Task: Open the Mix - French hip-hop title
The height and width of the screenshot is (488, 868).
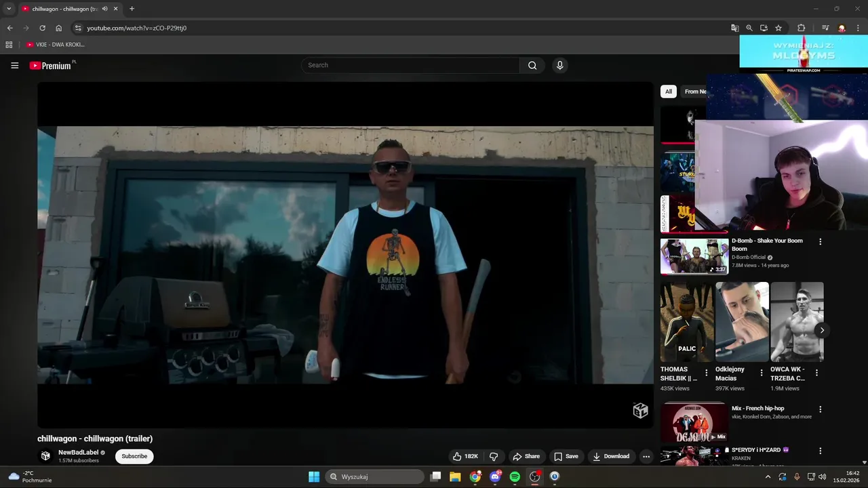Action: [757, 408]
